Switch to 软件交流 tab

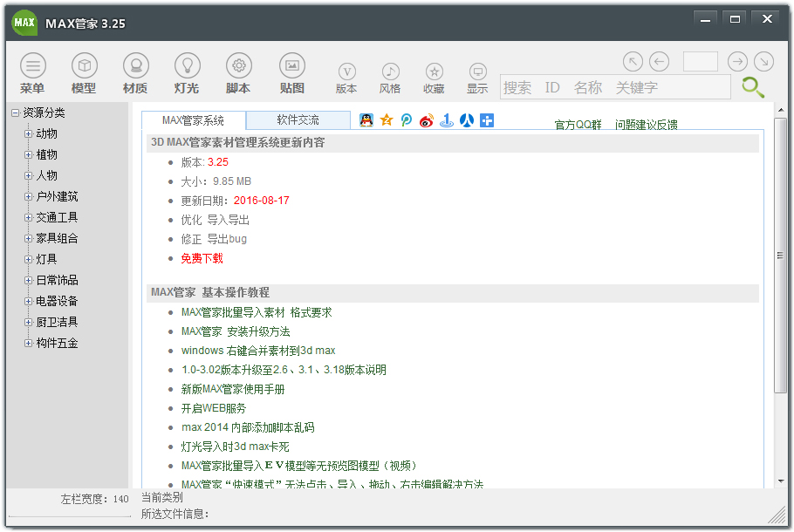pyautogui.click(x=298, y=120)
